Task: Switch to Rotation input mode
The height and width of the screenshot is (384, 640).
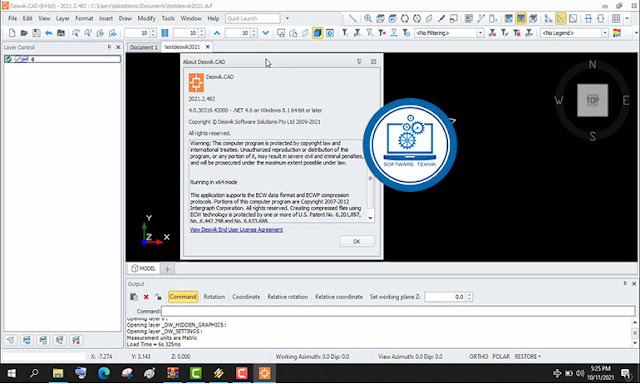Action: (x=214, y=297)
